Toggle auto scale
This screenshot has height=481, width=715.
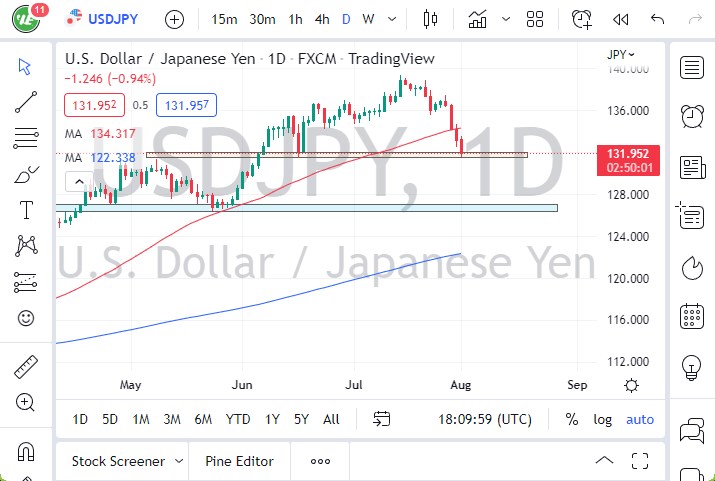(x=640, y=419)
